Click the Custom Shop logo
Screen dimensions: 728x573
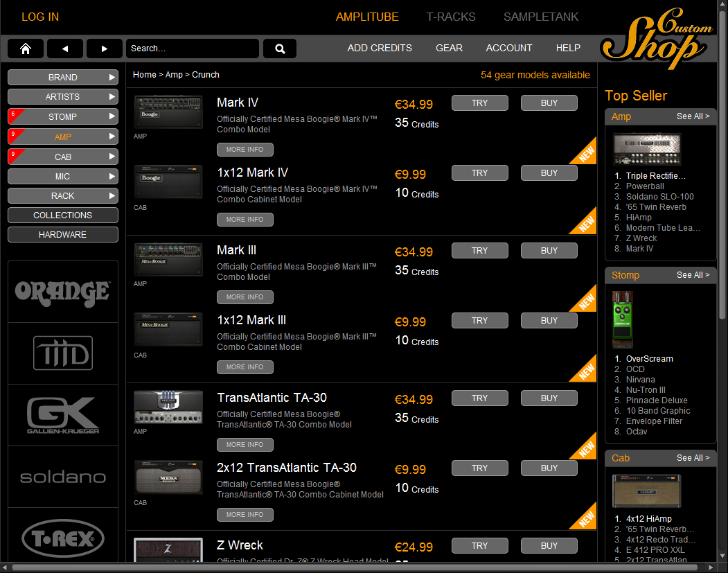(x=657, y=38)
